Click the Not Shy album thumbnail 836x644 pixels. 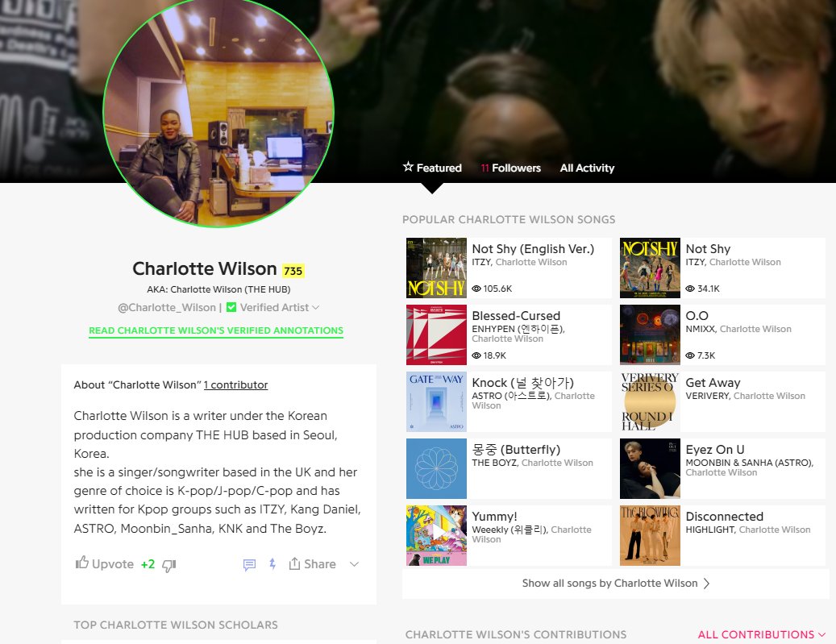tap(650, 268)
